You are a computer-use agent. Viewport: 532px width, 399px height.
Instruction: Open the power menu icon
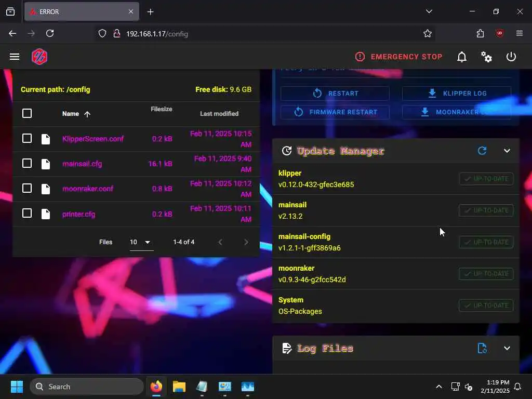pyautogui.click(x=511, y=57)
